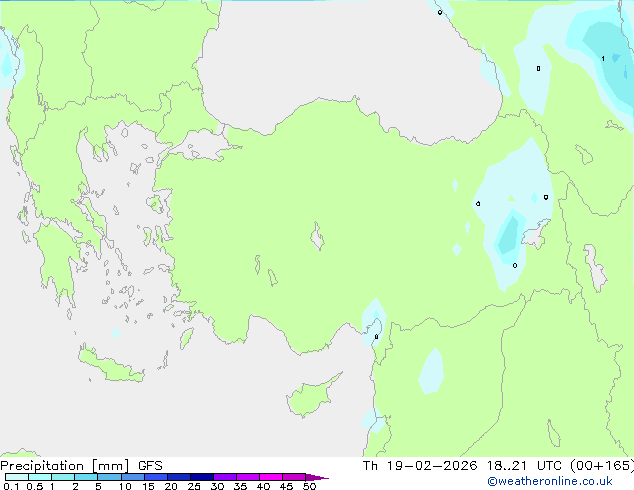The image size is (634, 490).
Task: Select the 0.5–1 mm legend swatch
Action: tap(40, 477)
